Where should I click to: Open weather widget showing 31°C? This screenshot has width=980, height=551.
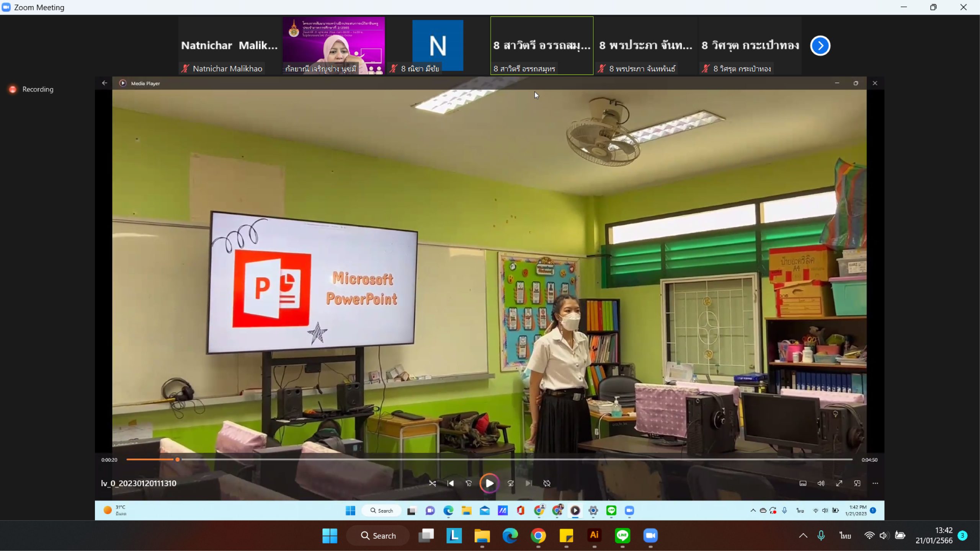point(115,510)
